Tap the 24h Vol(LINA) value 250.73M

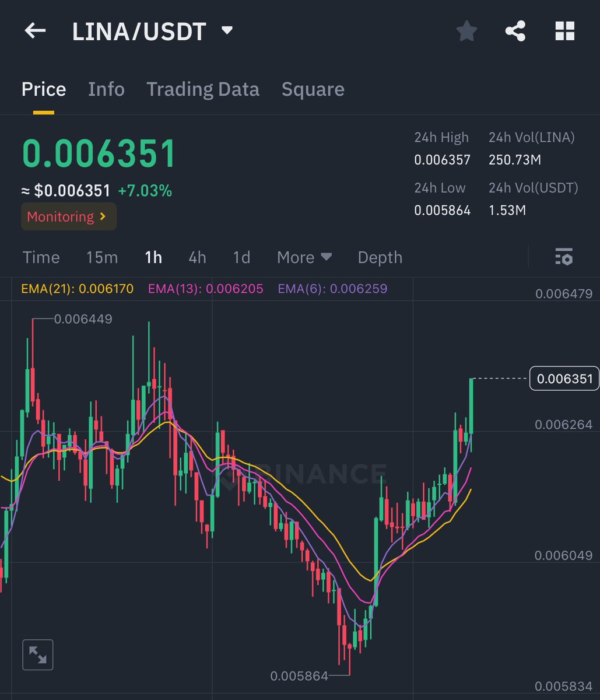(516, 159)
